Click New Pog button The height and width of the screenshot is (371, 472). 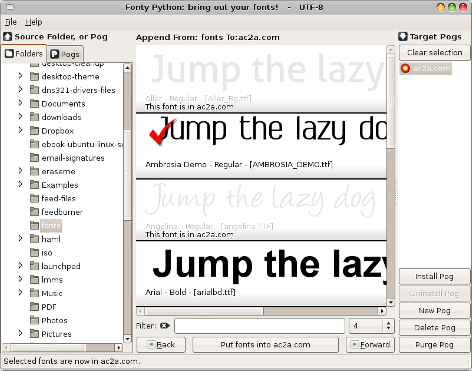434,311
